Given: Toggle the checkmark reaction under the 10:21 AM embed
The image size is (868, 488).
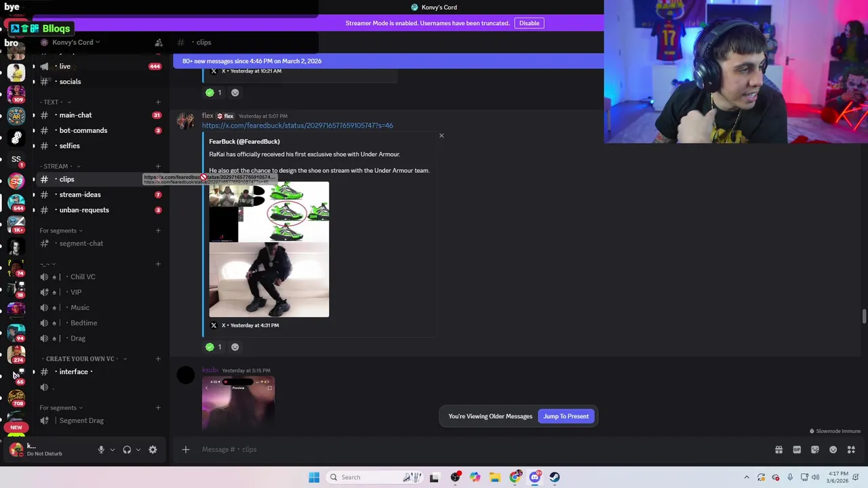Looking at the screenshot, I should [214, 92].
